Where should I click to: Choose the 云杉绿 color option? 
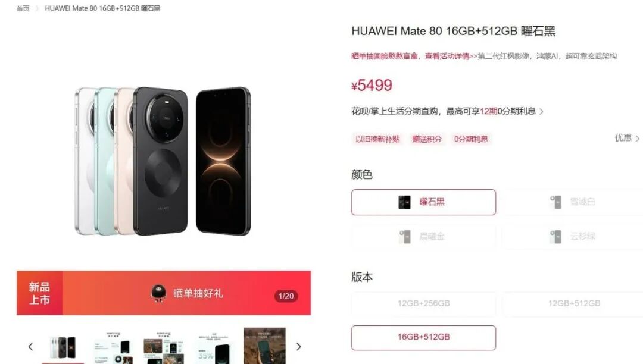[573, 236]
